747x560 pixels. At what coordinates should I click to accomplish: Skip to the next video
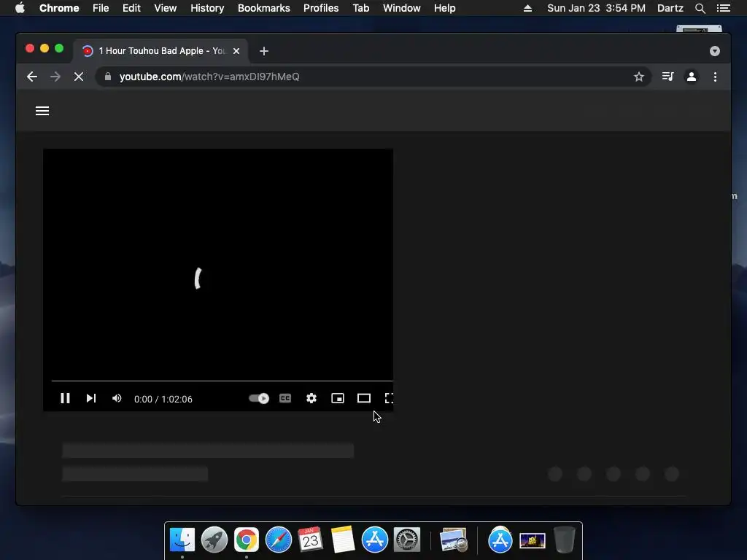pyautogui.click(x=91, y=398)
